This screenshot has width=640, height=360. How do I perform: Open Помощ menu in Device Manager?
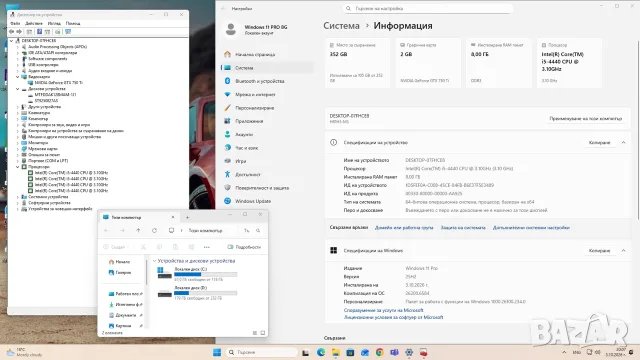(73, 23)
